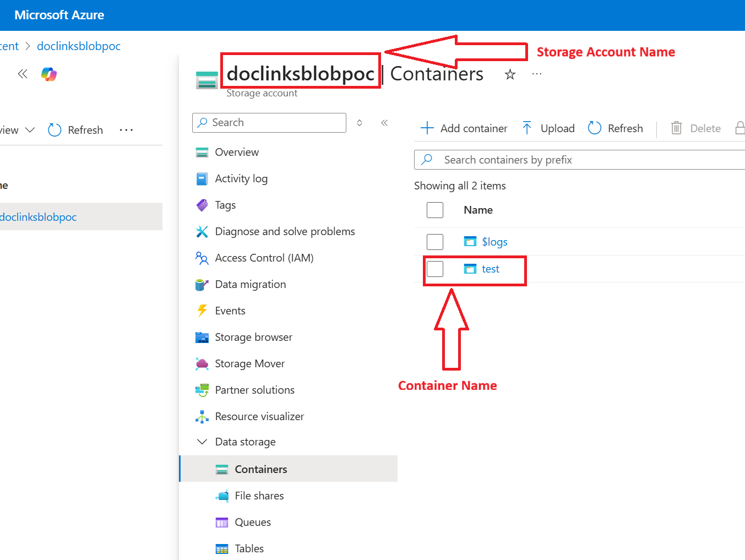Collapse the Data storage section
745x560 pixels.
202,442
